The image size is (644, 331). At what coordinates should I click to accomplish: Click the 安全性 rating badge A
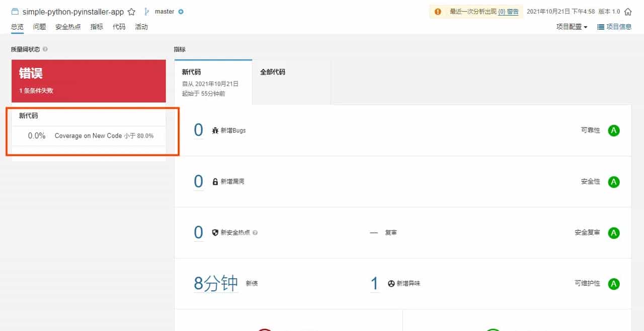coord(614,181)
